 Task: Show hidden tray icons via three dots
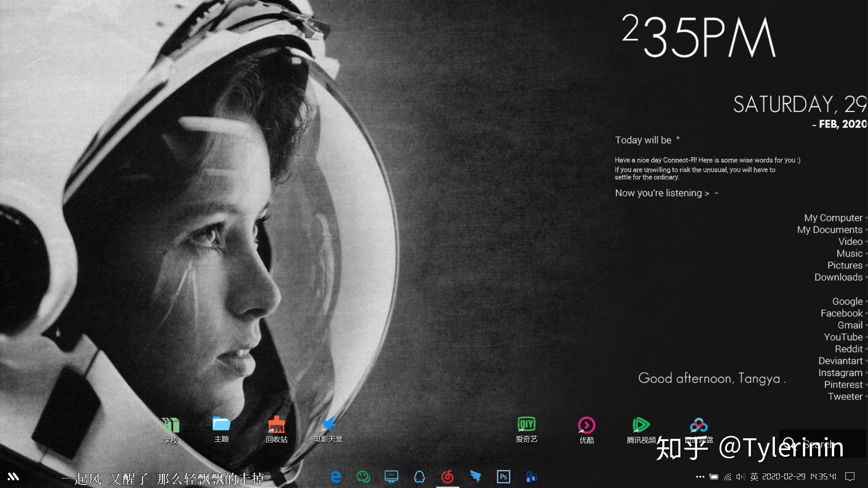coord(700,477)
